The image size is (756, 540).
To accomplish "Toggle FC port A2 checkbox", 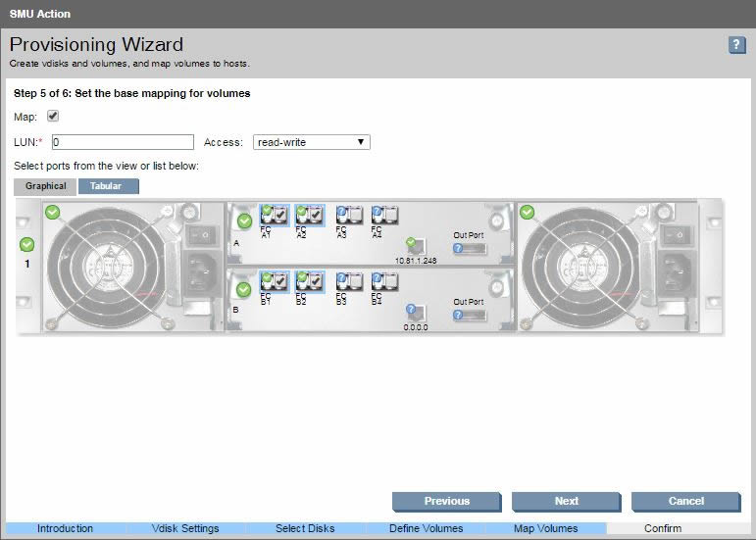I will [x=316, y=215].
